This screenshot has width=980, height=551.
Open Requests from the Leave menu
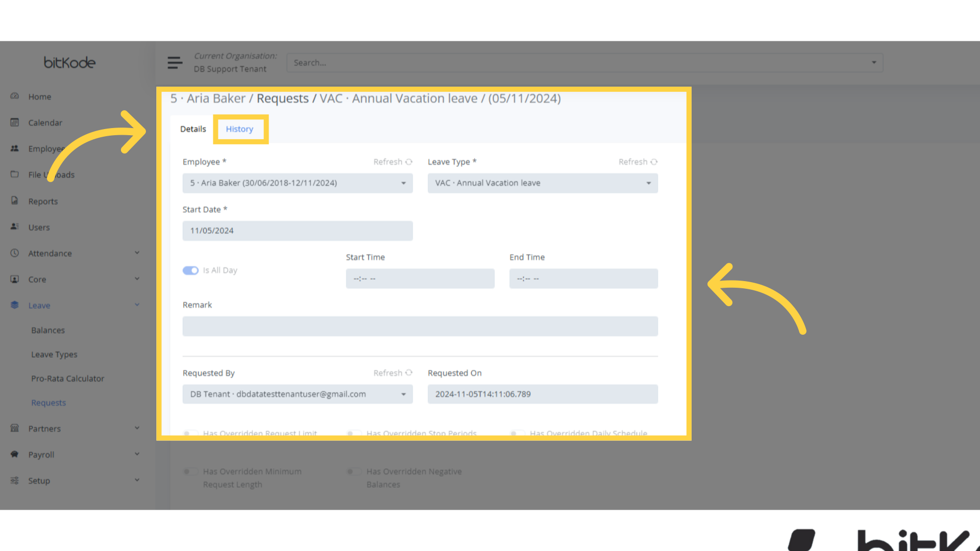coord(48,403)
